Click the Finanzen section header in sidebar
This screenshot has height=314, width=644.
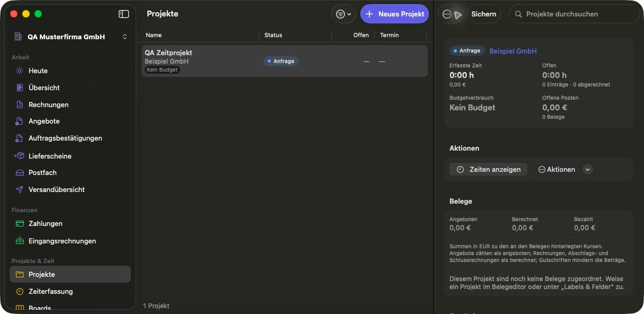coord(24,210)
